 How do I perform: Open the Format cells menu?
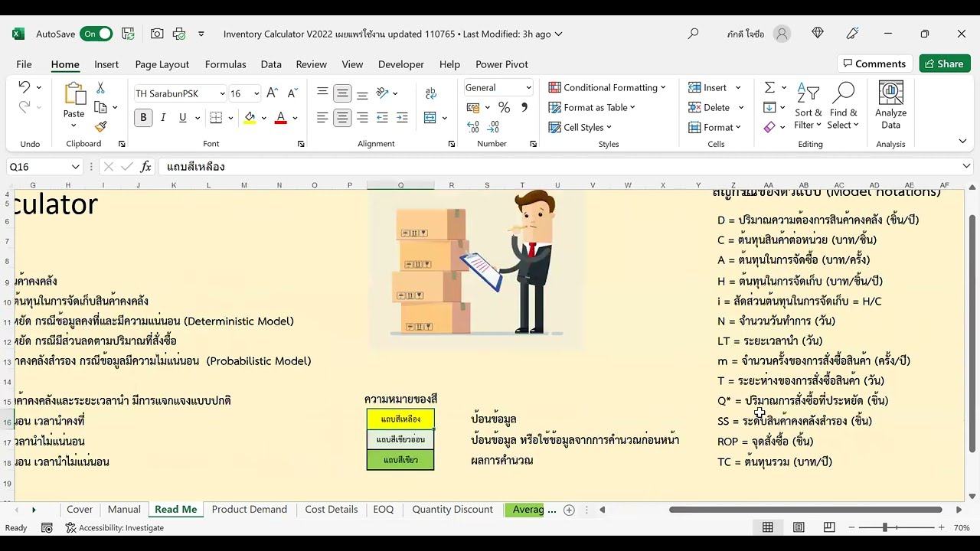click(714, 127)
